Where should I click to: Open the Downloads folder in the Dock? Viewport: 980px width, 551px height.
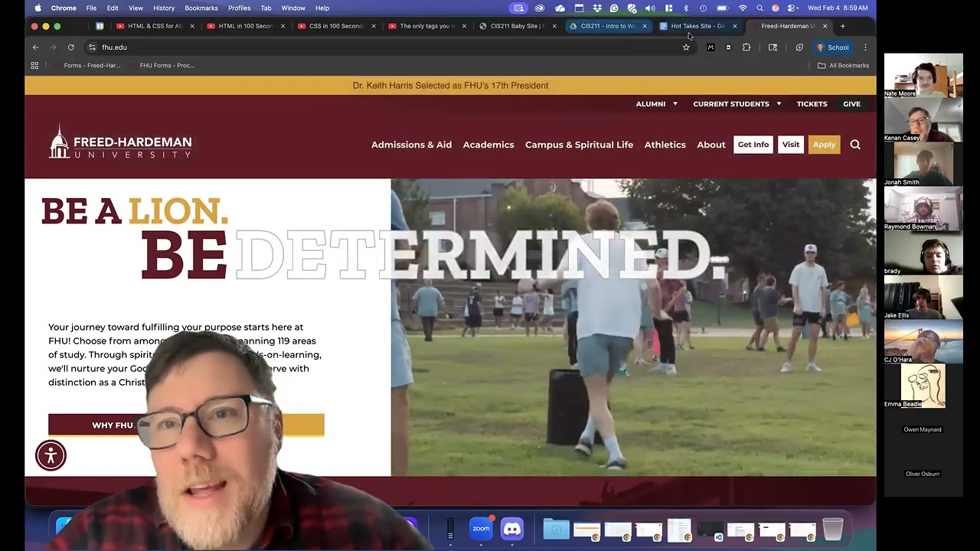tap(557, 529)
